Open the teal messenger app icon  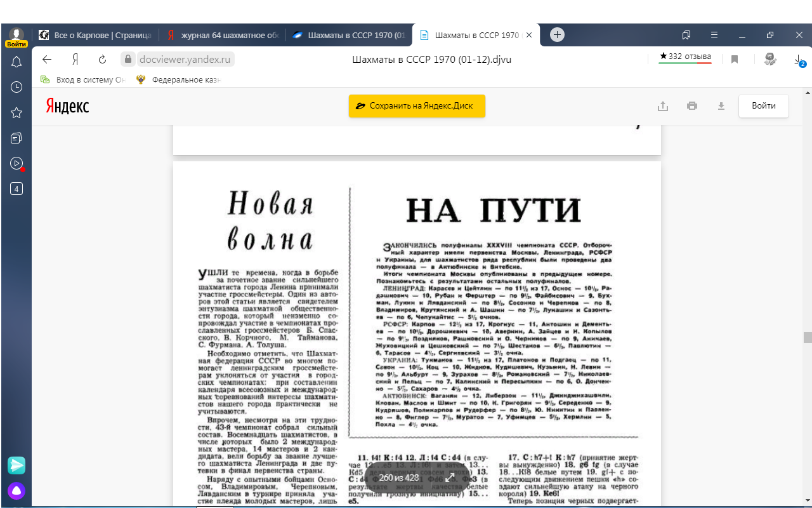[x=16, y=465]
